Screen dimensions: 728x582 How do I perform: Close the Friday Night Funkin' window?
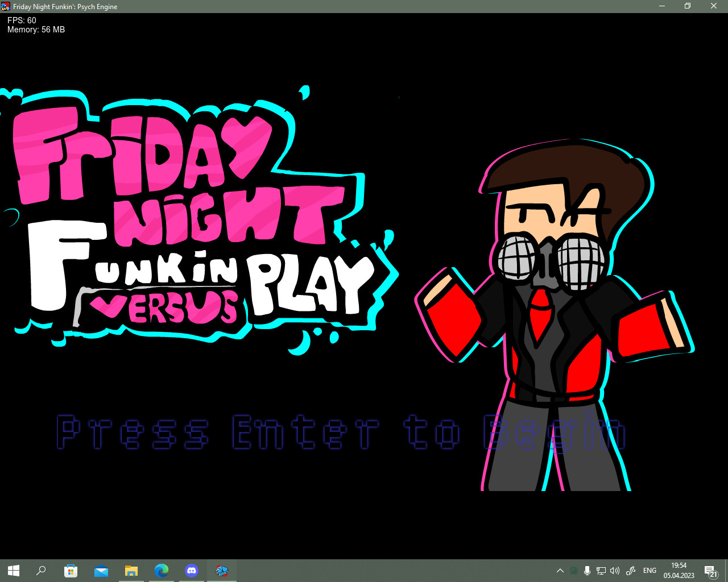(x=714, y=6)
